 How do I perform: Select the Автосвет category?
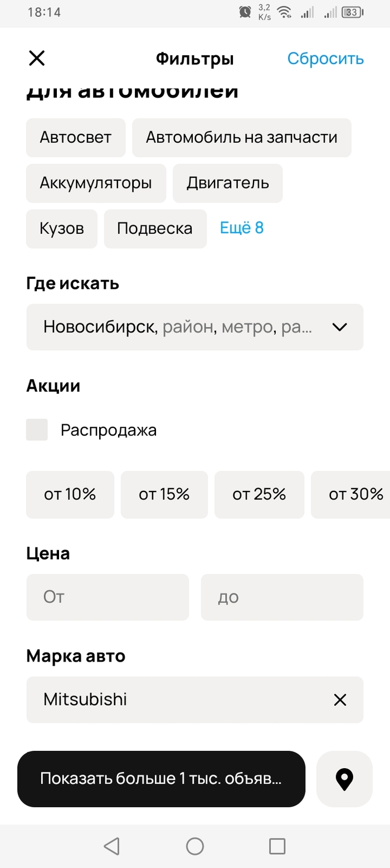[x=76, y=137]
